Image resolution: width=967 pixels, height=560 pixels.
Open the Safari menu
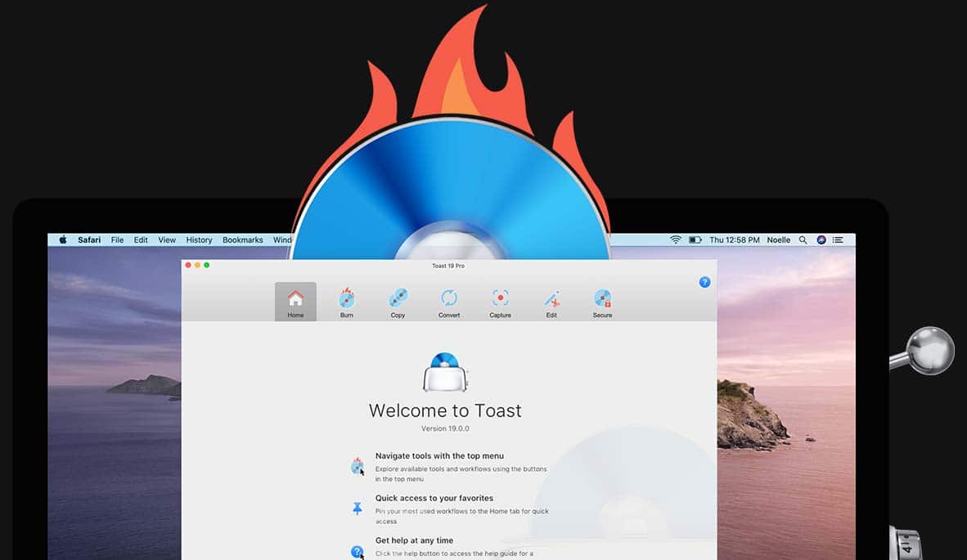[x=89, y=240]
